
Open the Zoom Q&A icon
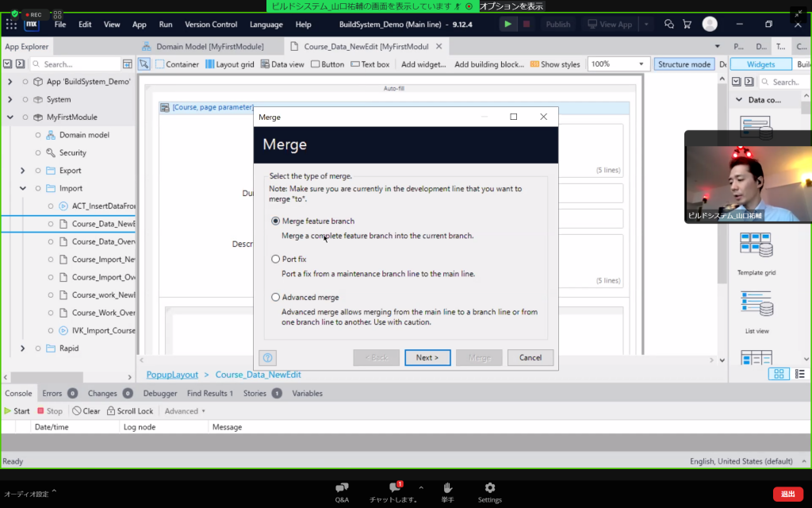pos(342,487)
